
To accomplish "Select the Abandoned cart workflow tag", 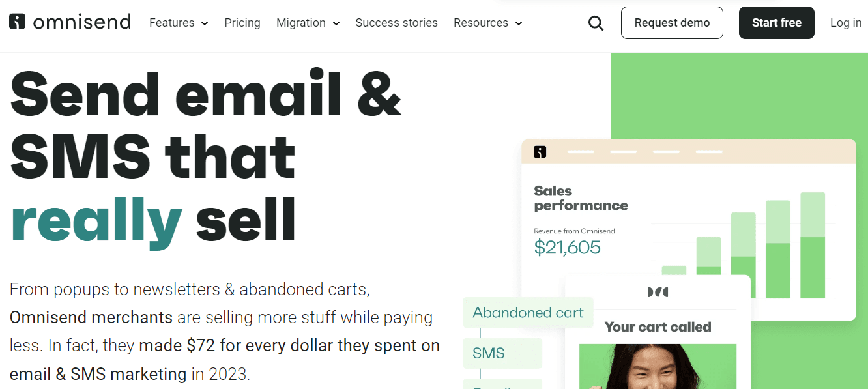I will [x=528, y=313].
